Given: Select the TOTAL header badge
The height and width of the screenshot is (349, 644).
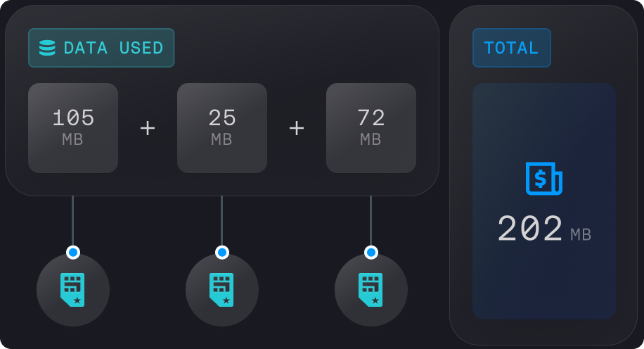Looking at the screenshot, I should pos(511,48).
